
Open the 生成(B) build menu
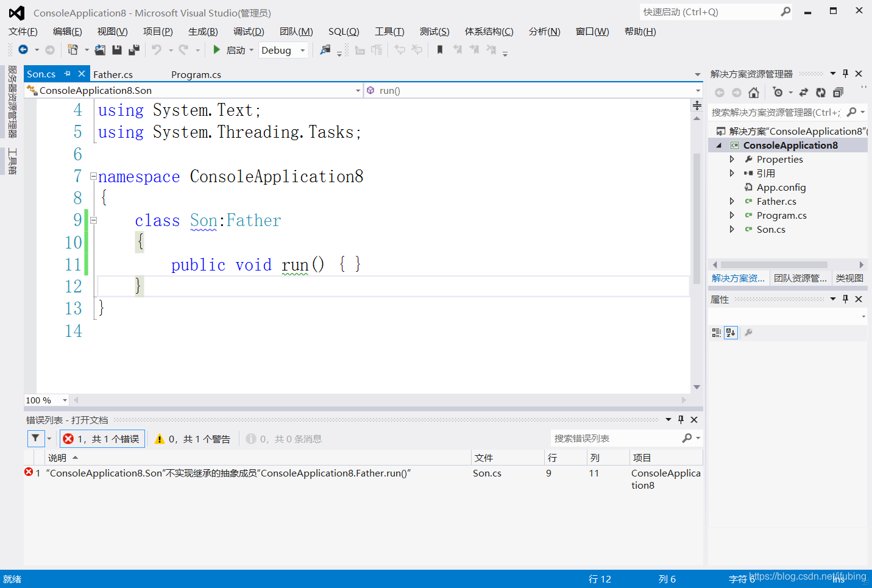pyautogui.click(x=203, y=32)
